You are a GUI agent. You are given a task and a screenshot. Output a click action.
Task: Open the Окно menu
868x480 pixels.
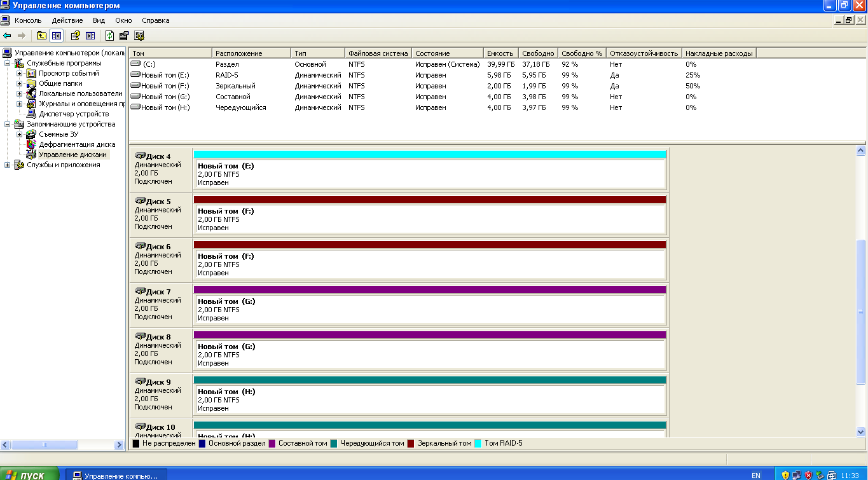click(x=123, y=20)
